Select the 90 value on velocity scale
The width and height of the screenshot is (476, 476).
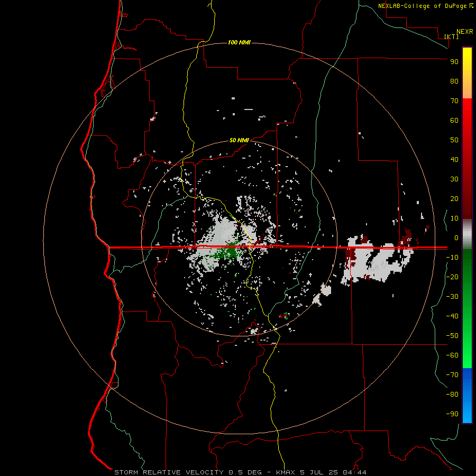pos(454,62)
